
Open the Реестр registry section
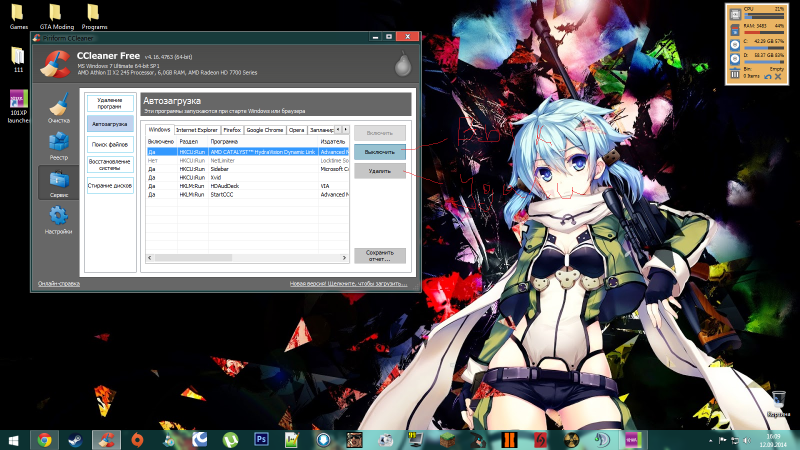click(x=59, y=146)
